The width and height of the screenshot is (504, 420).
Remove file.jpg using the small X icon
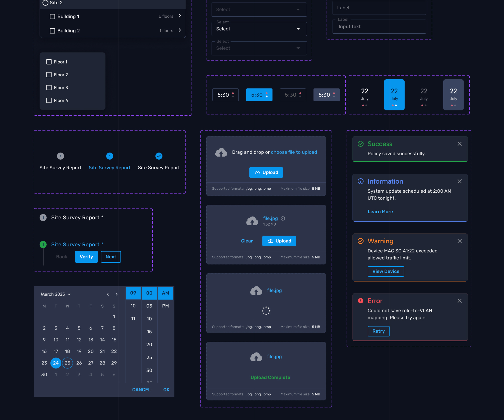click(283, 219)
